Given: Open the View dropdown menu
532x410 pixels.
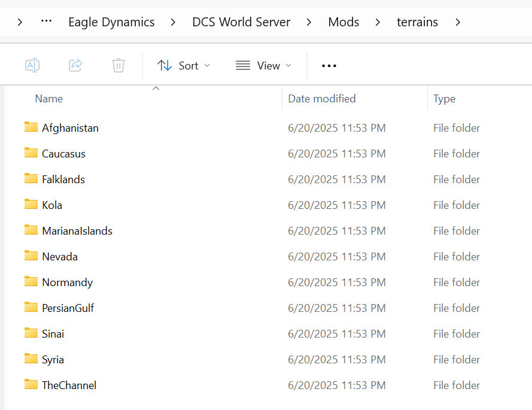Looking at the screenshot, I should 263,65.
